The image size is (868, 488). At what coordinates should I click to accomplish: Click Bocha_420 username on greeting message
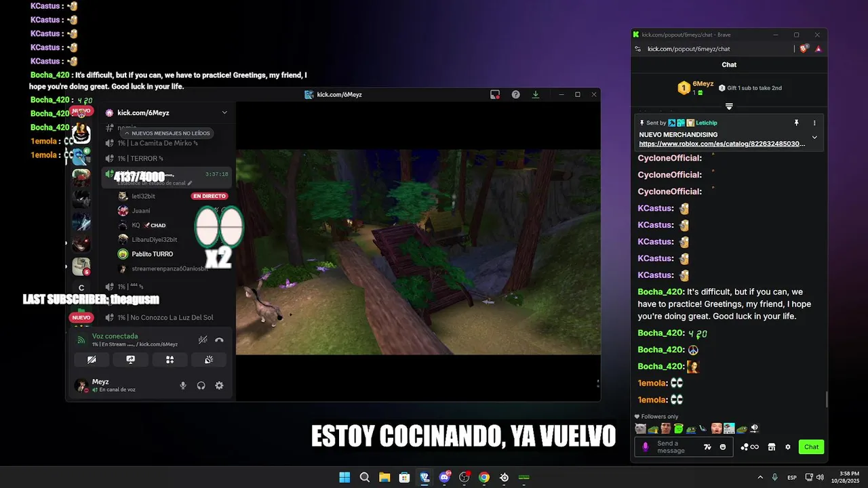[660, 291]
